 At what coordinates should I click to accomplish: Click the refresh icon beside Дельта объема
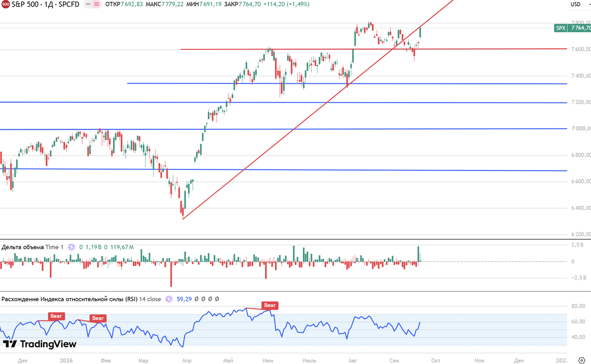point(72,247)
